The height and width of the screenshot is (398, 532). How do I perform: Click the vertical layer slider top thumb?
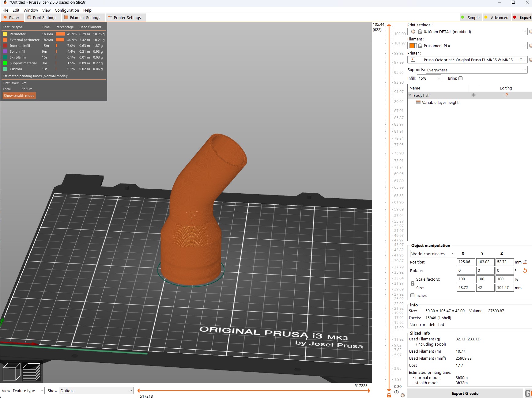(389, 25)
